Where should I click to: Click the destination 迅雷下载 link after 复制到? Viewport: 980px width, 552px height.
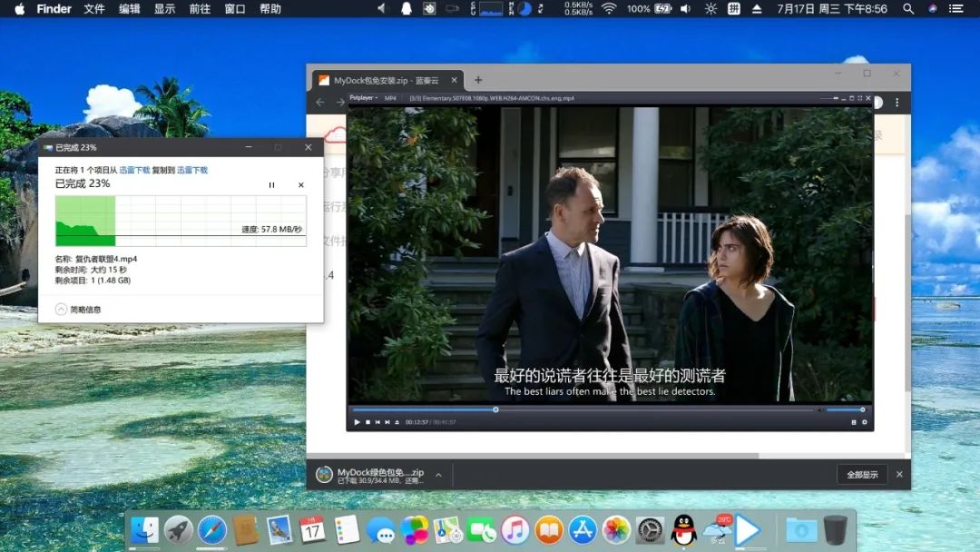[191, 170]
